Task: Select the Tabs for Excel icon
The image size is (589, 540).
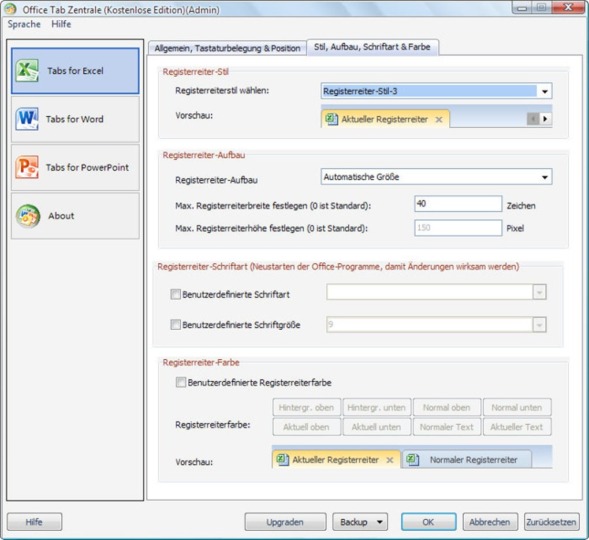Action: (27, 71)
